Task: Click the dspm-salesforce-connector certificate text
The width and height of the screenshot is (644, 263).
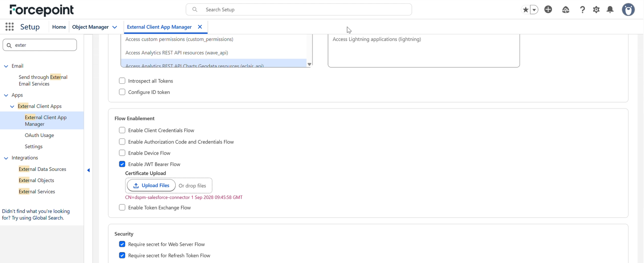Action: coord(184,197)
